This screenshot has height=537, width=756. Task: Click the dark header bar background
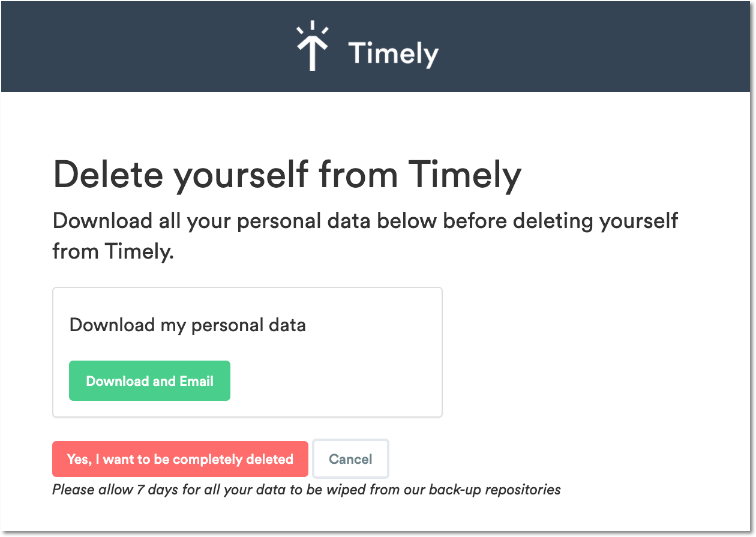point(120,46)
